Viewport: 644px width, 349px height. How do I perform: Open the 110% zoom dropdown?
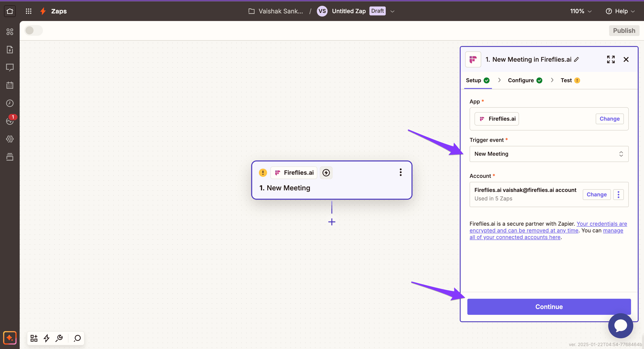pos(581,11)
